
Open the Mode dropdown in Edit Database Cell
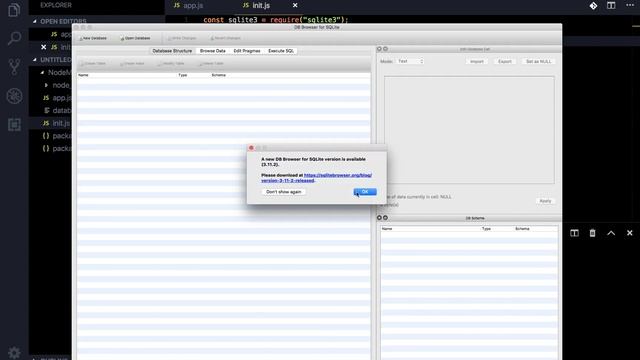pyautogui.click(x=410, y=61)
